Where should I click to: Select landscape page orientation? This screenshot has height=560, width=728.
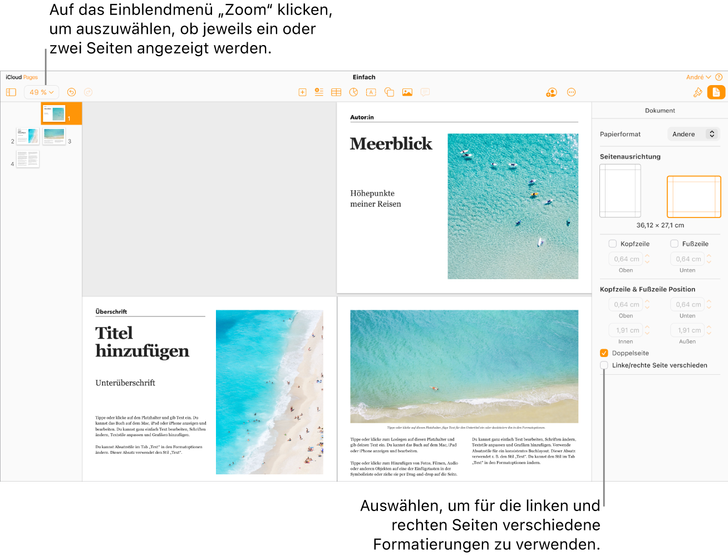point(694,197)
